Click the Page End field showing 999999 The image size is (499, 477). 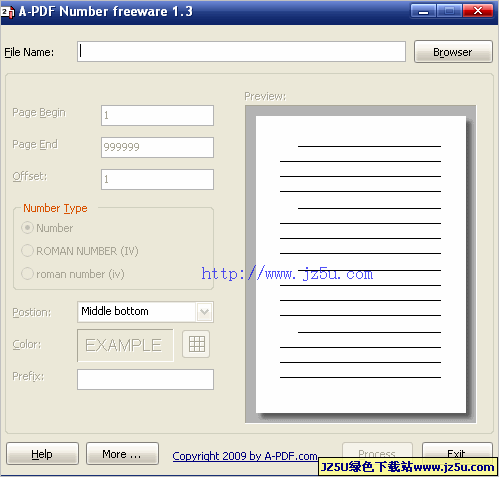(x=157, y=147)
